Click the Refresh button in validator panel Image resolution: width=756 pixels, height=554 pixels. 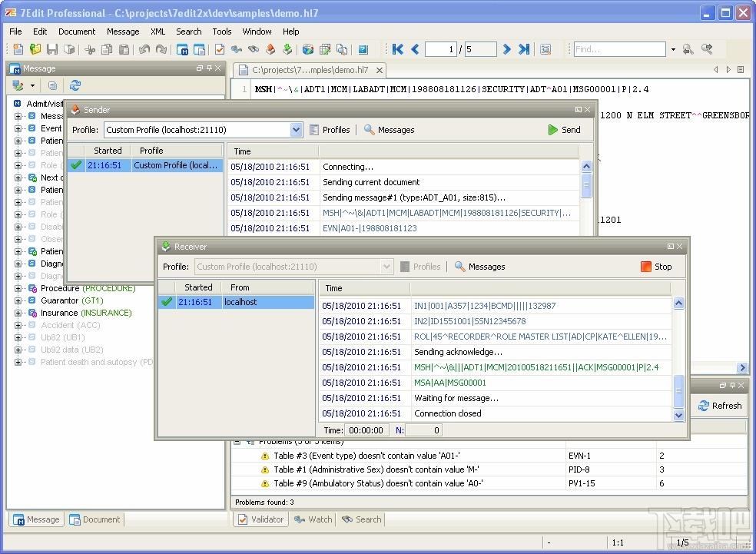tap(720, 406)
